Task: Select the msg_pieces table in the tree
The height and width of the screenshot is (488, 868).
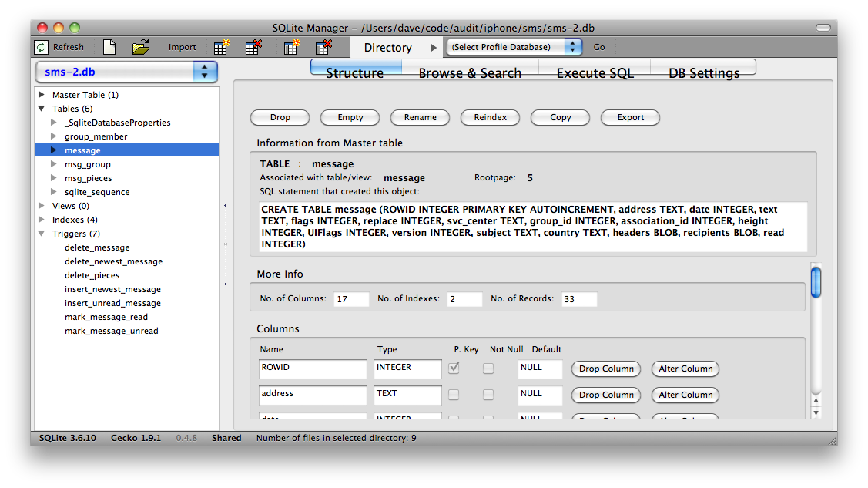Action: 88,178
